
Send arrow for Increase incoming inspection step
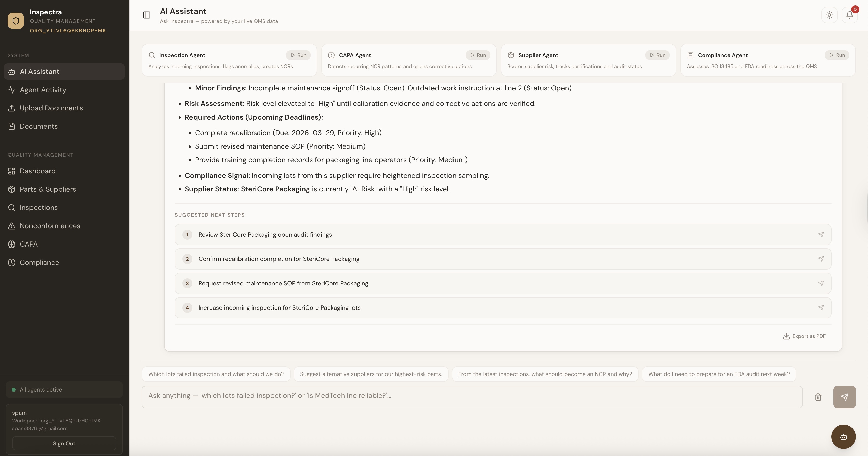pyautogui.click(x=821, y=308)
